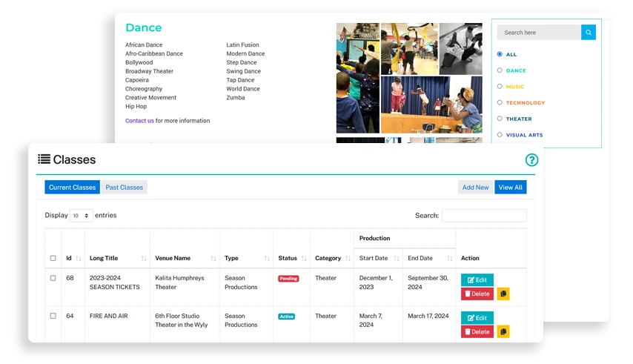
Task: Click Step Dance in the list
Action: [x=242, y=62]
